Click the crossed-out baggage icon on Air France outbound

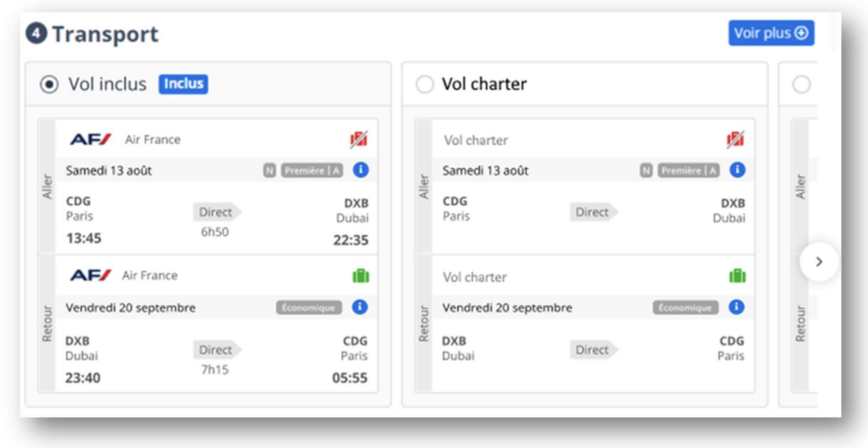click(x=359, y=140)
